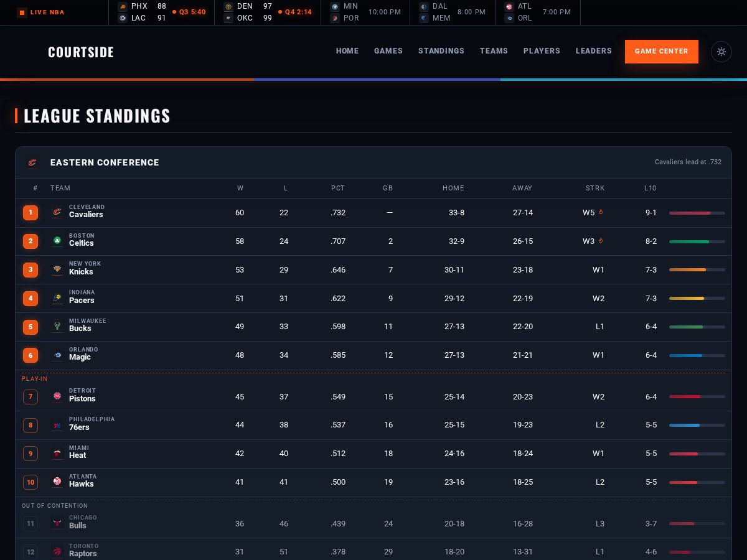
Task: Click the Pacers team logo
Action: click(57, 298)
